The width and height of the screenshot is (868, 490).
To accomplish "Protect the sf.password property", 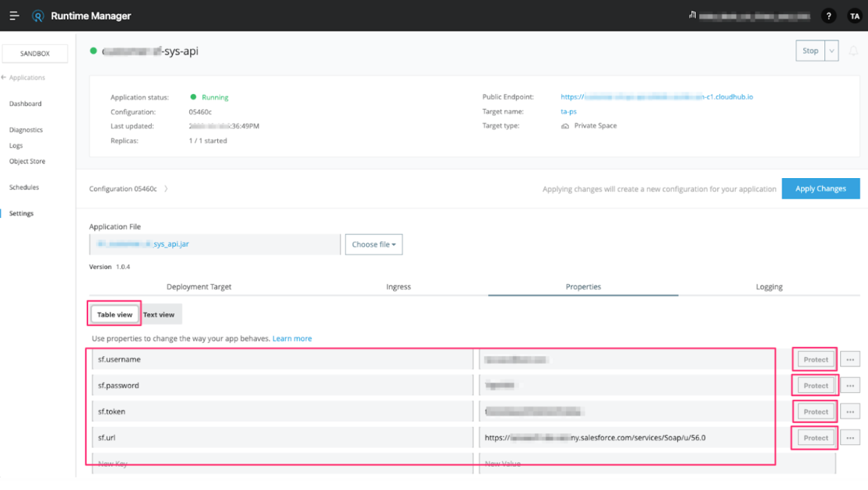I will [x=814, y=385].
